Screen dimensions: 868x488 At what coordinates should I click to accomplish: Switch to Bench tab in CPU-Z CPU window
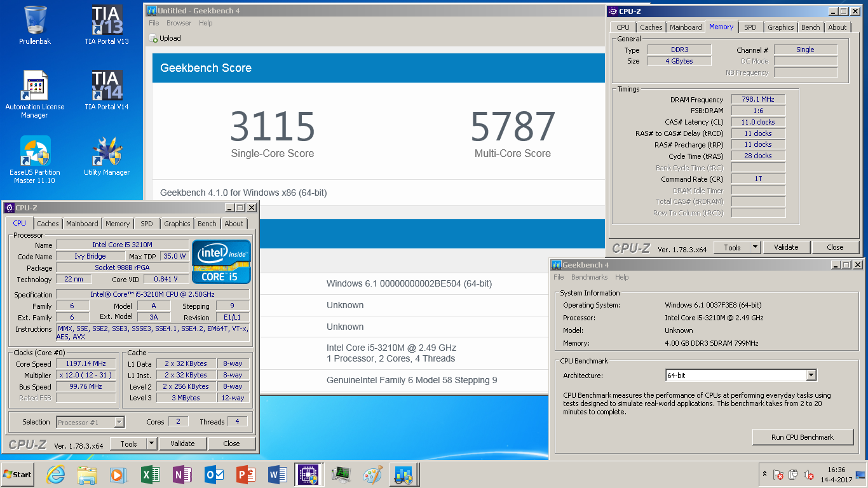click(207, 224)
